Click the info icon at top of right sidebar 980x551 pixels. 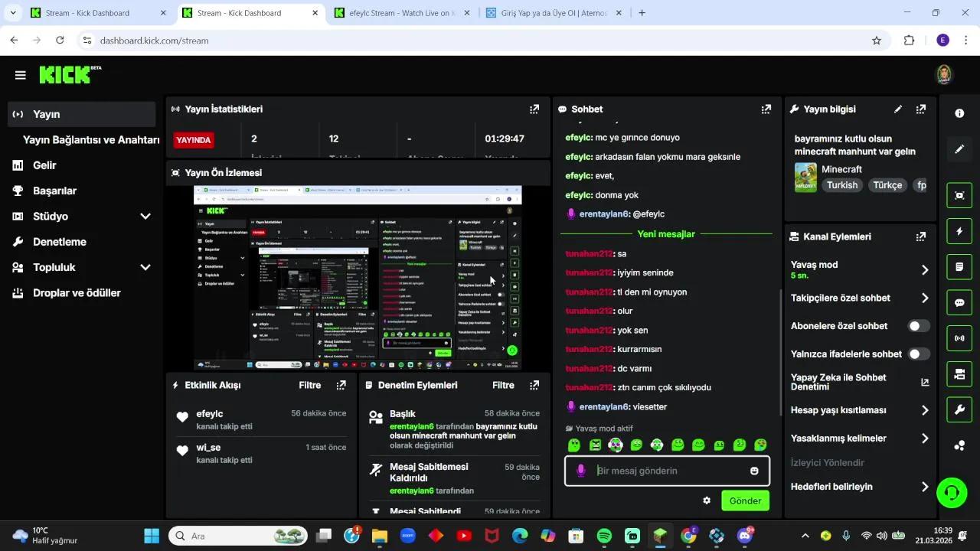point(959,112)
